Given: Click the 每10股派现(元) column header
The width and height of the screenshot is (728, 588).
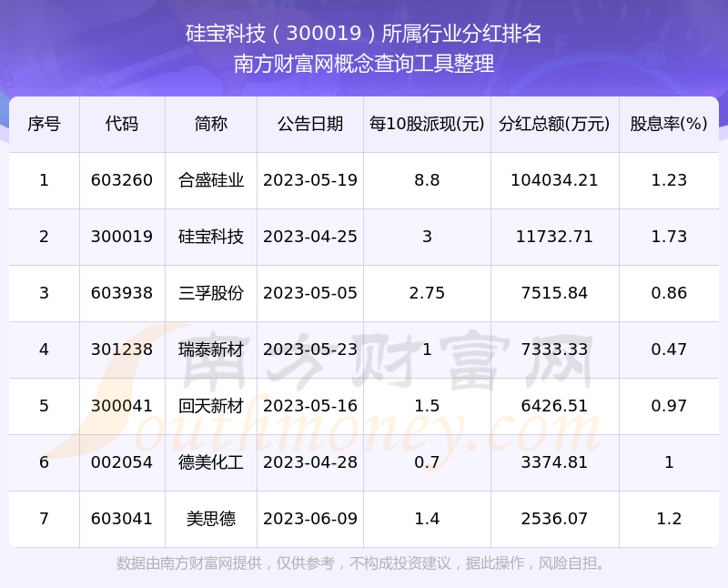Looking at the screenshot, I should [427, 124].
